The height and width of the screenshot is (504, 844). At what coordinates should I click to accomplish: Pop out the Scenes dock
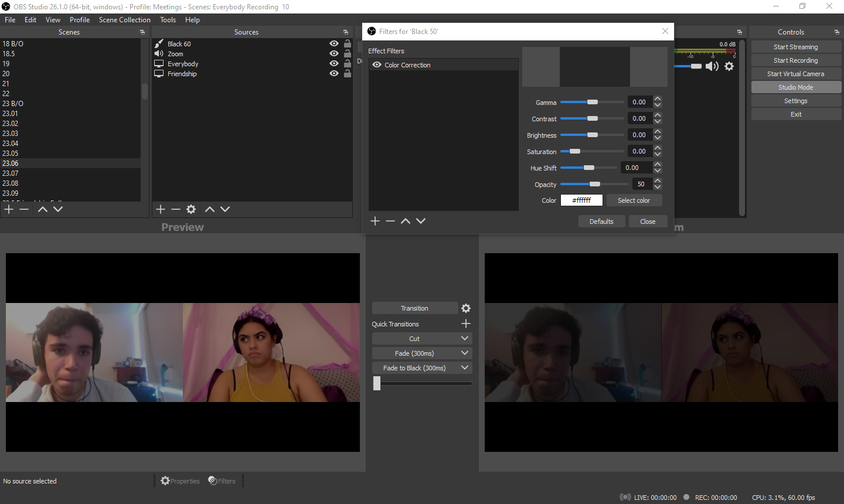(142, 32)
